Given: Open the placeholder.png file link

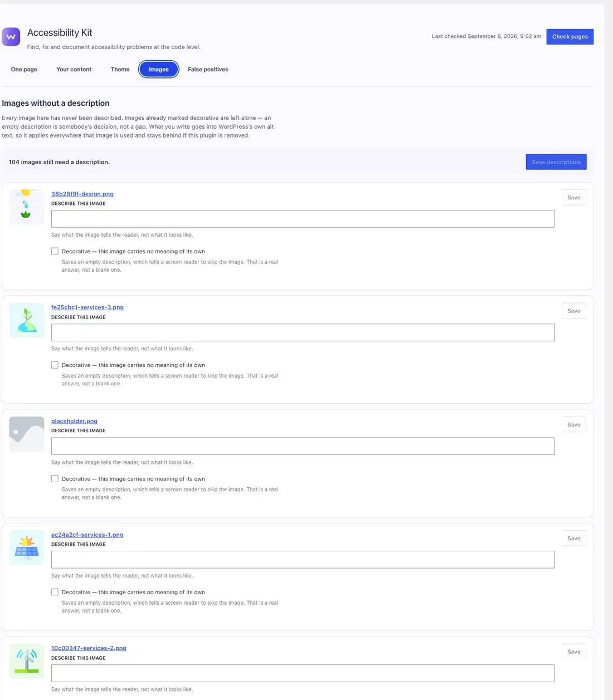Looking at the screenshot, I should [74, 421].
